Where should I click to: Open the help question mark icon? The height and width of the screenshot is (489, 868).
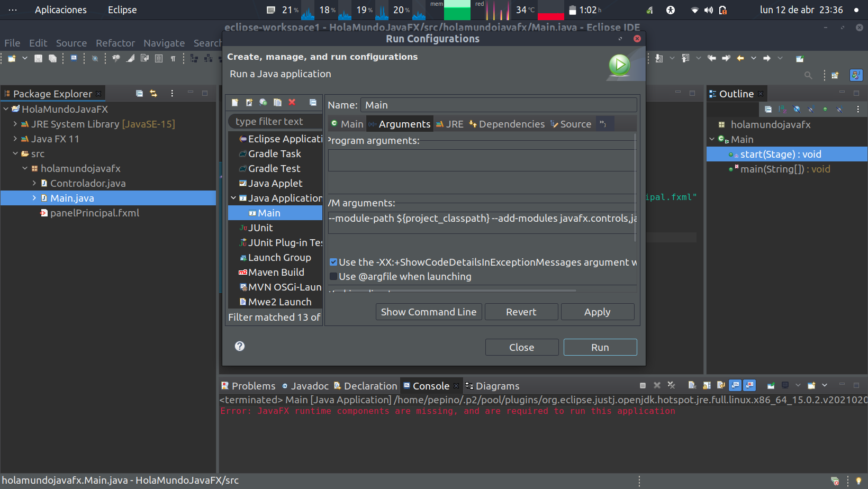point(240,346)
